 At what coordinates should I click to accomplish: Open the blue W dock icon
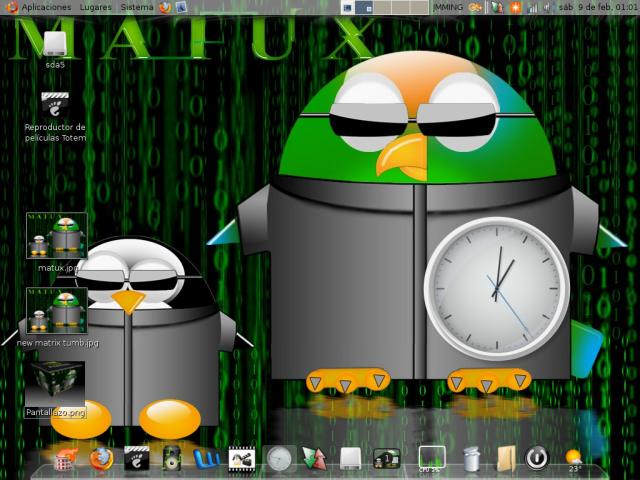pyautogui.click(x=206, y=459)
